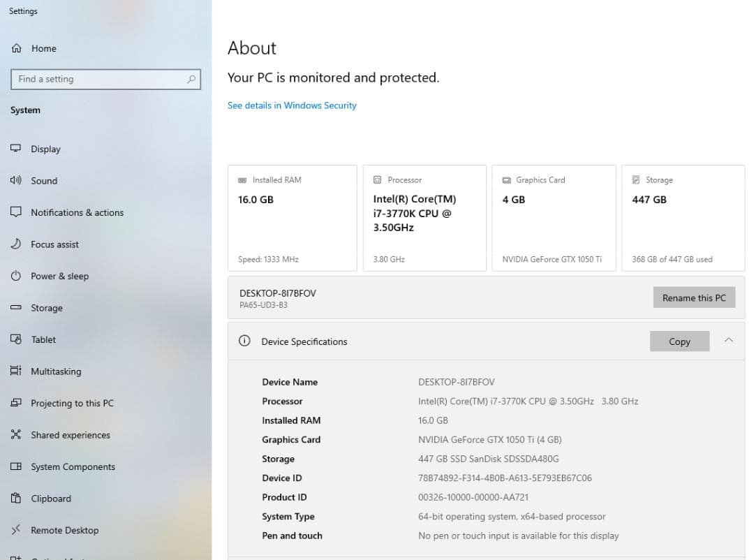Open See details in Windows Security
This screenshot has width=754, height=560.
292,105
